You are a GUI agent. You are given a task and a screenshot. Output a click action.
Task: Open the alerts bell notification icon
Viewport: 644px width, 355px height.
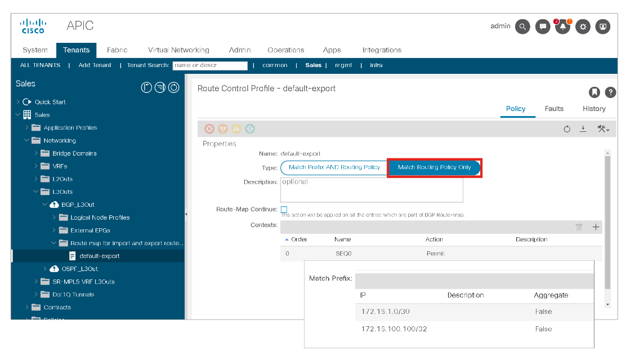[562, 26]
